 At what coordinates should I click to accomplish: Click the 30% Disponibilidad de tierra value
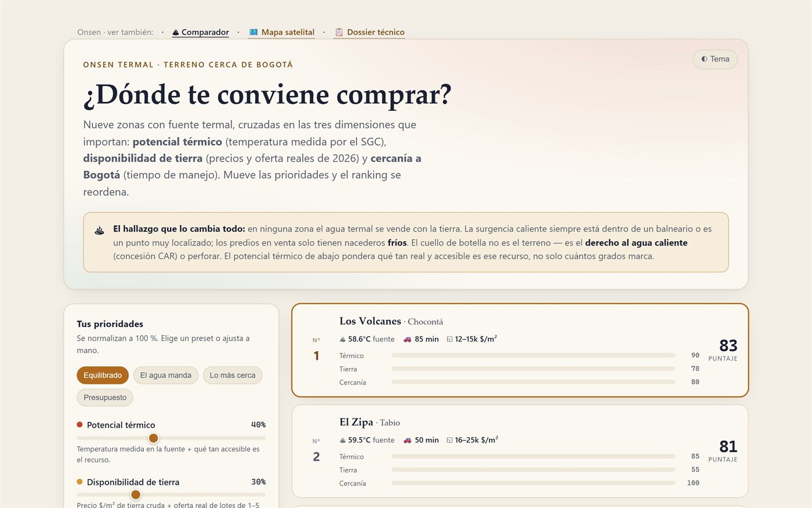[x=258, y=482]
